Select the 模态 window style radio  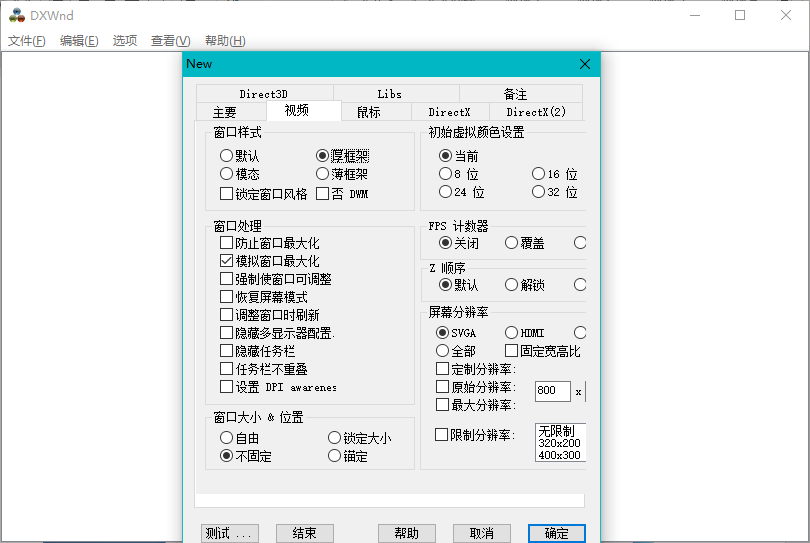[x=226, y=174]
